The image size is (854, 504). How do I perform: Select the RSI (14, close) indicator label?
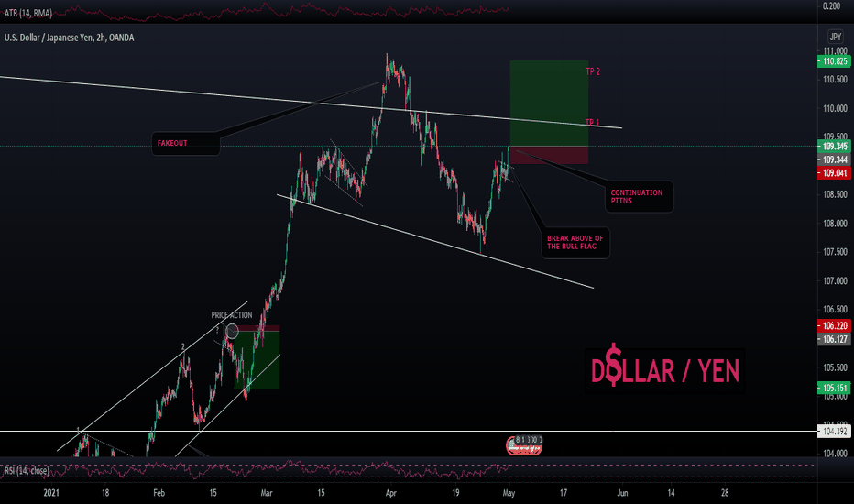pos(27,470)
